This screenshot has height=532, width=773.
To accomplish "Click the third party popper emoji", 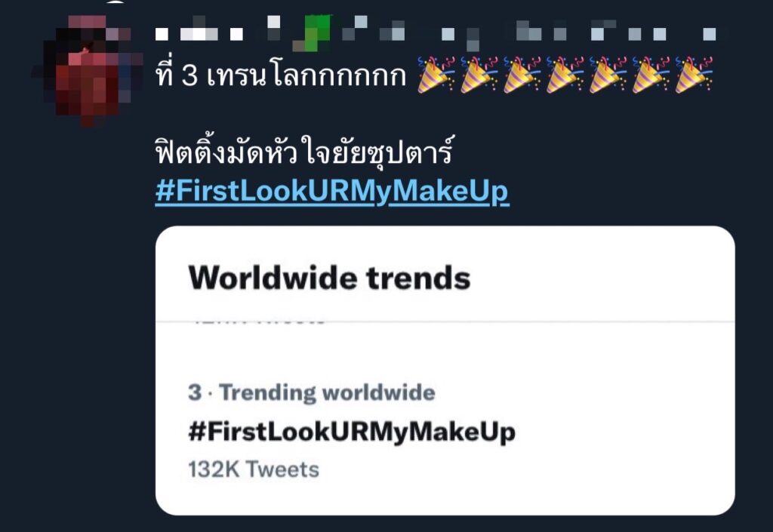I will (522, 77).
